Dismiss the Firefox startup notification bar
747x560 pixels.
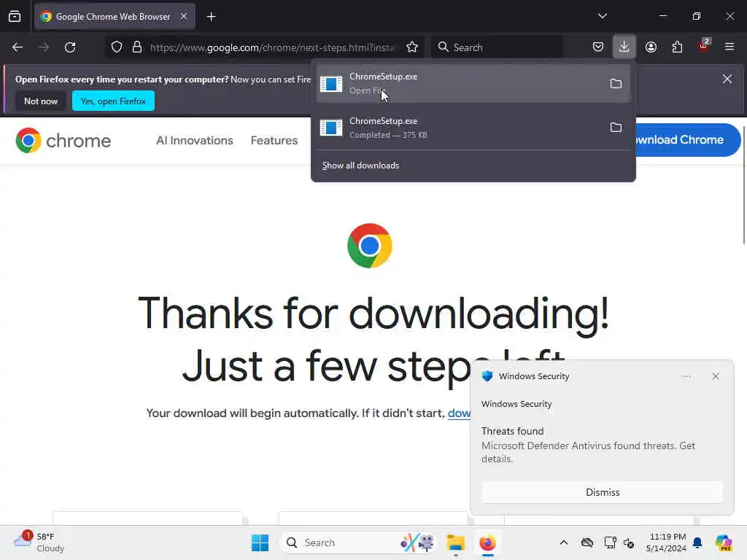pos(727,79)
